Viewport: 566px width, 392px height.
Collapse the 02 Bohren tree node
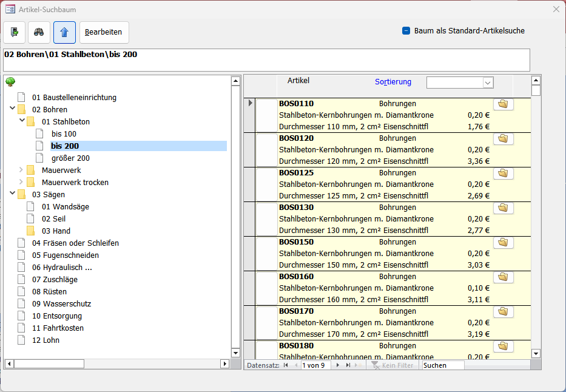click(13, 109)
